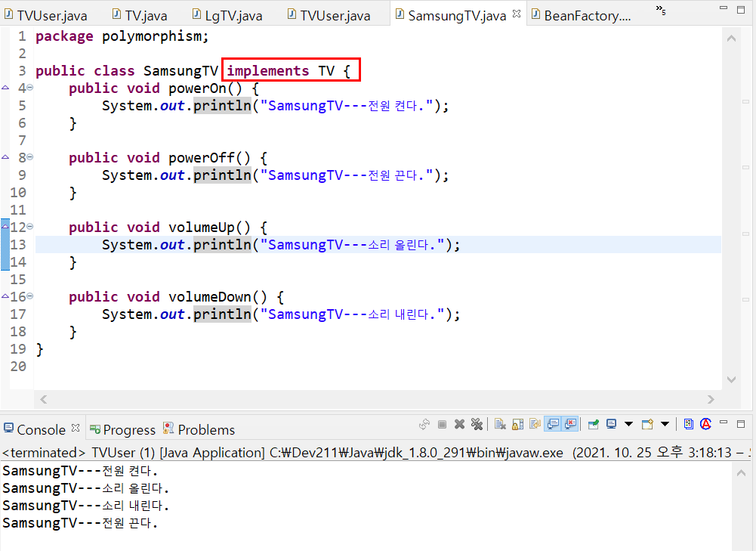
Task: Open the Progress view tab
Action: tap(123, 429)
